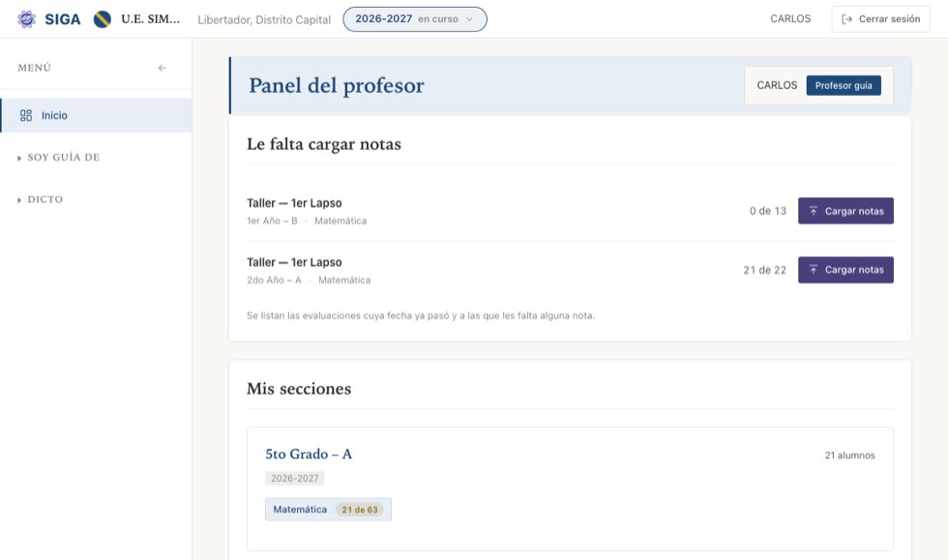
Task: Click the CARLOS name in the panel header
Action: click(777, 86)
